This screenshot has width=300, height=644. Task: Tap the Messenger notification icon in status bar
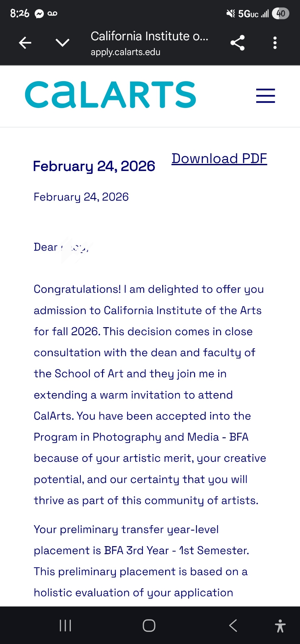point(39,14)
